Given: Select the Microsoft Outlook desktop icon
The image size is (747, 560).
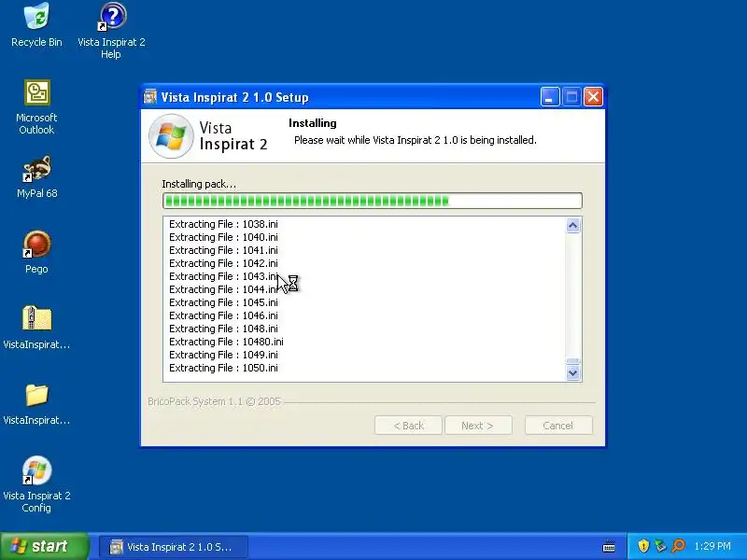Looking at the screenshot, I should [x=36, y=106].
